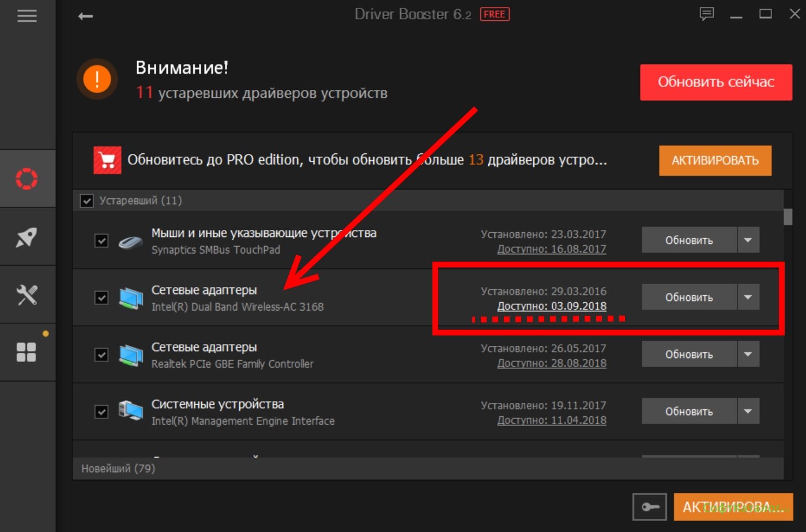Click Обновить for Intel Wireless-AC 3168
Viewport: 806px width, 532px height.
click(690, 297)
